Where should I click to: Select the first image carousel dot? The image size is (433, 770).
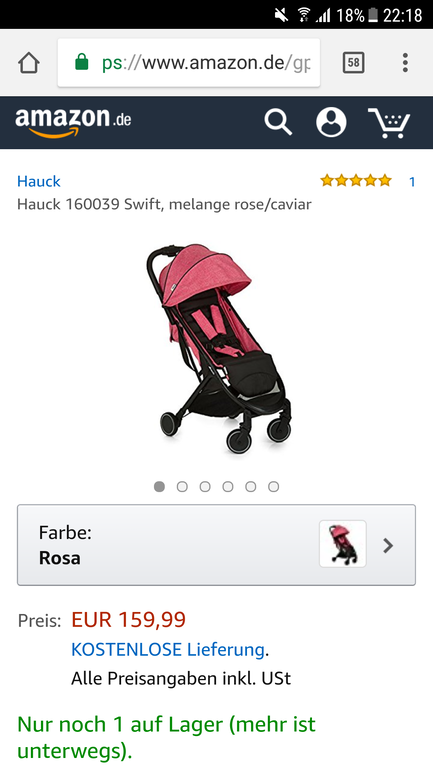[x=159, y=487]
